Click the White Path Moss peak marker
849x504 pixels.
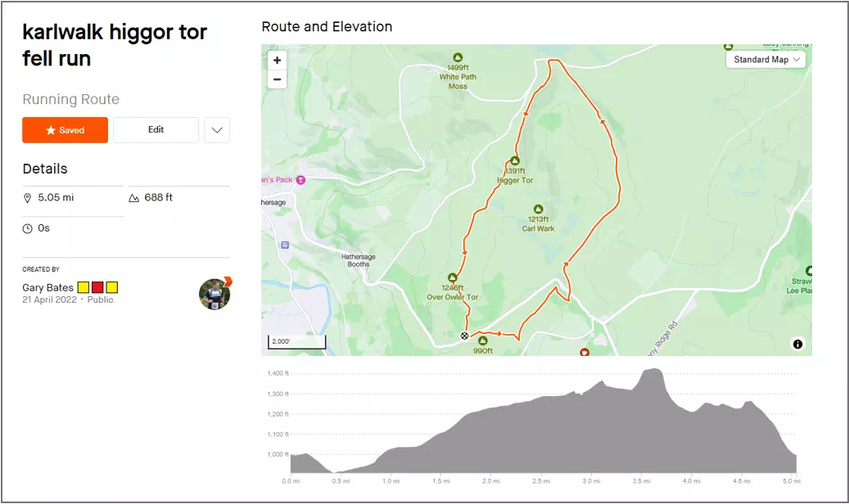pyautogui.click(x=458, y=57)
